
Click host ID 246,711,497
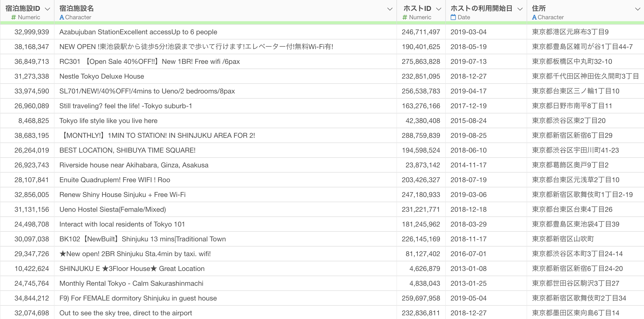421,32
